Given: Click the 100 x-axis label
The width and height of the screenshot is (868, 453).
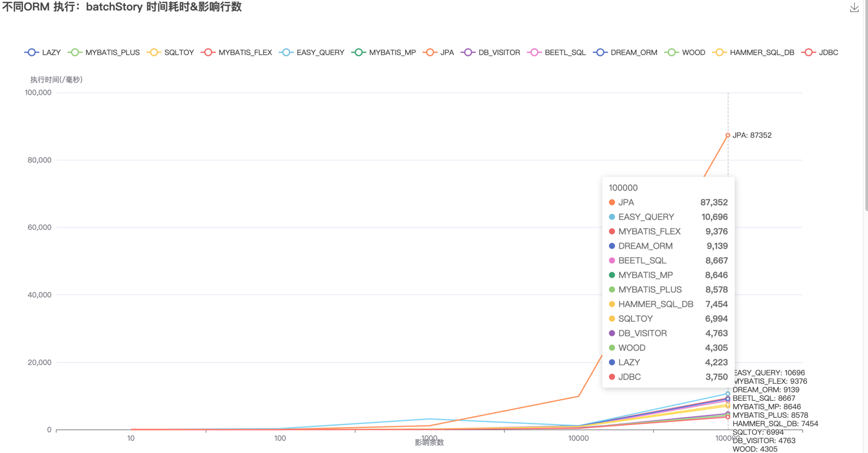Looking at the screenshot, I should pyautogui.click(x=280, y=438).
